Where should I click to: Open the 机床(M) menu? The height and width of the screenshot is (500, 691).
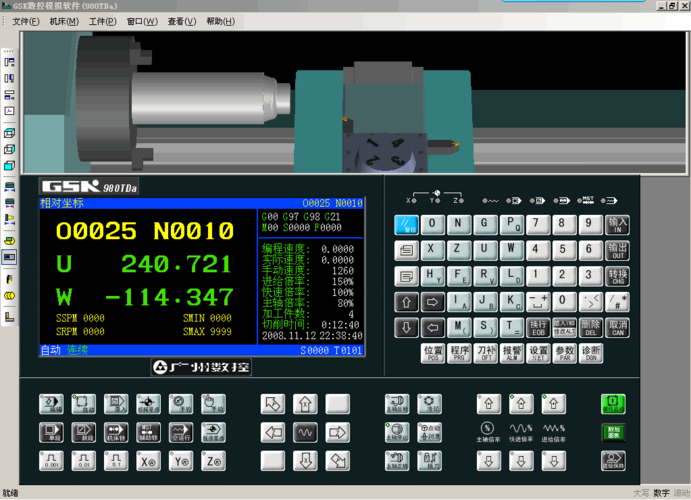click(64, 21)
